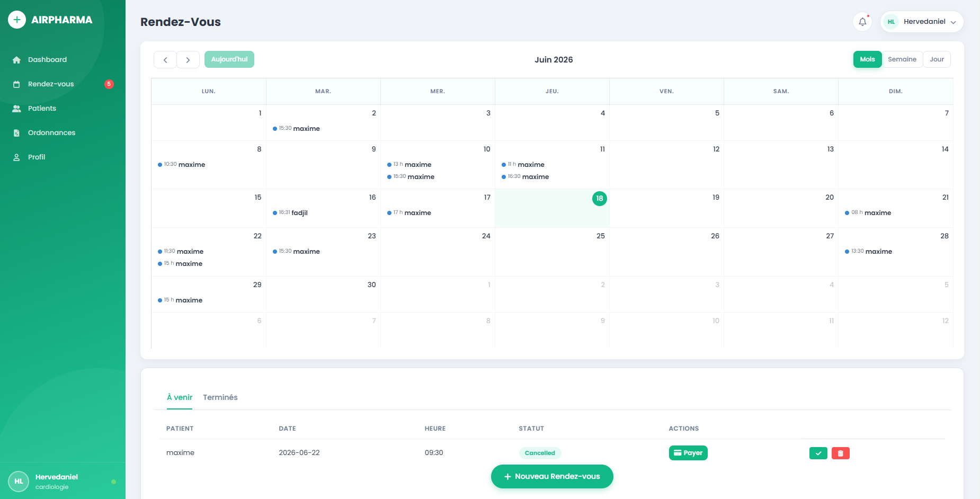980x499 pixels.
Task: Go to next month arrow
Action: (188, 60)
